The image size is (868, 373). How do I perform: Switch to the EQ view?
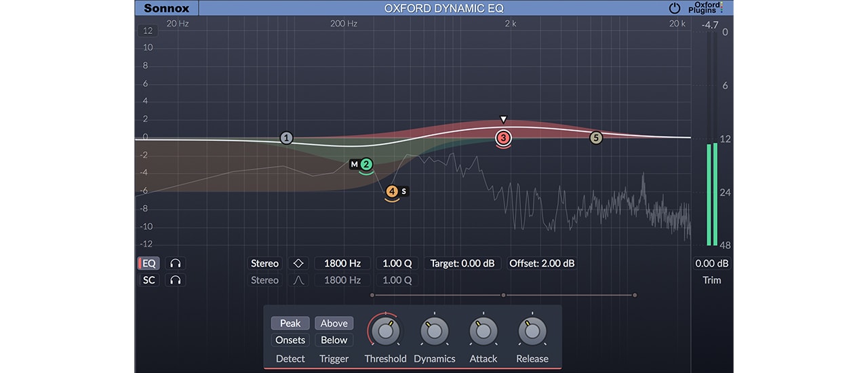(149, 263)
